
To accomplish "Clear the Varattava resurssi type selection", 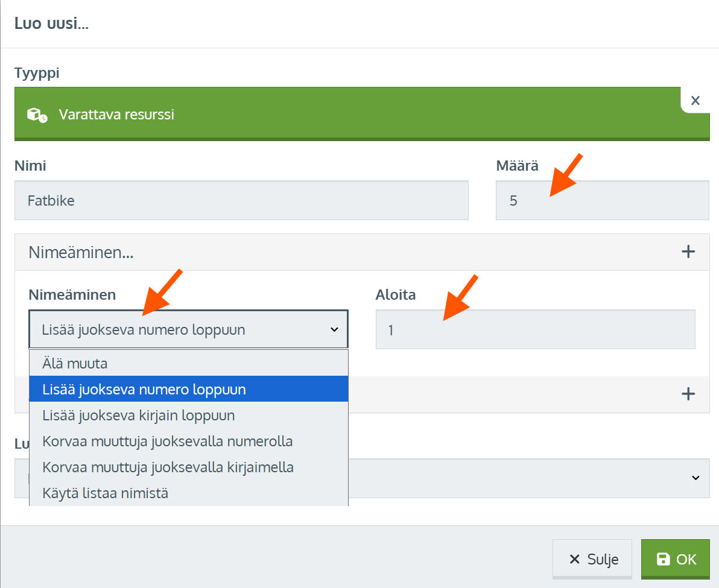I will [x=695, y=101].
